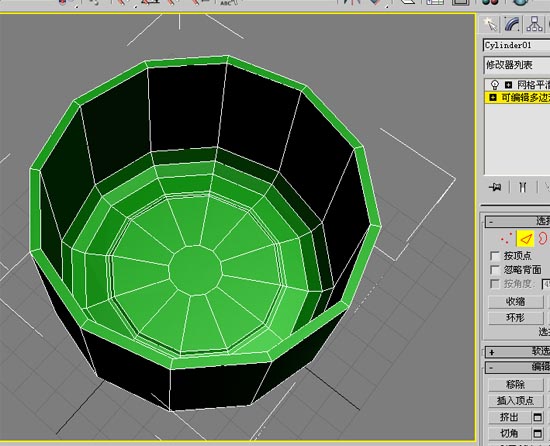Expand the 可编辑多边形 plus box
This screenshot has width=550, height=446.
tap(493, 97)
